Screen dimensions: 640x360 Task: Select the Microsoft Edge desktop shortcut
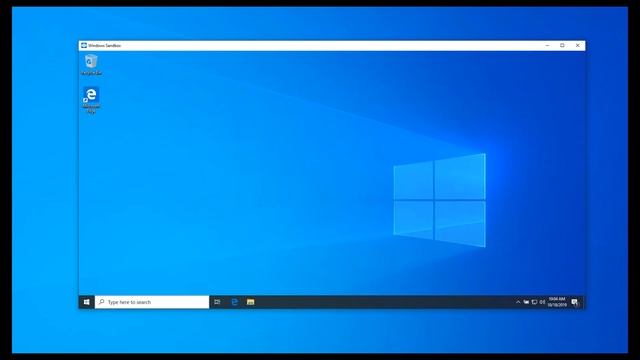tap(91, 100)
